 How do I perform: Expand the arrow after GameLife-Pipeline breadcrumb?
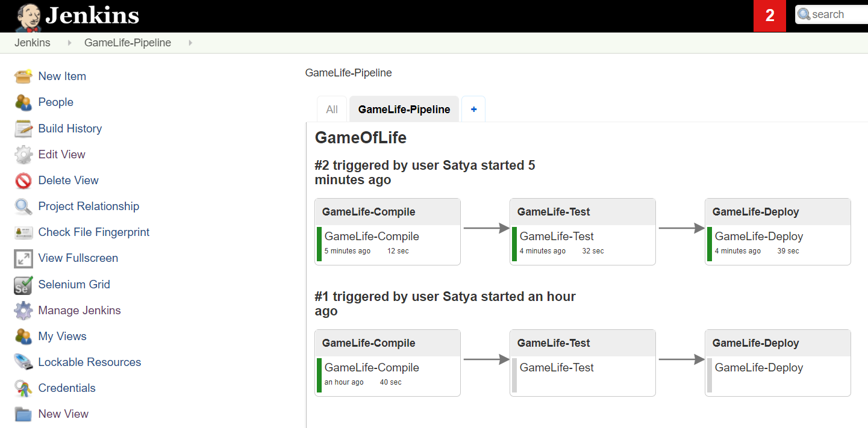[x=190, y=43]
